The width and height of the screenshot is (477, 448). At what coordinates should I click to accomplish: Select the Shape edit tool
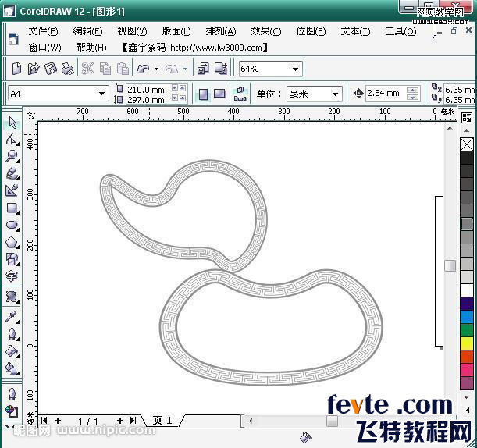click(x=12, y=139)
